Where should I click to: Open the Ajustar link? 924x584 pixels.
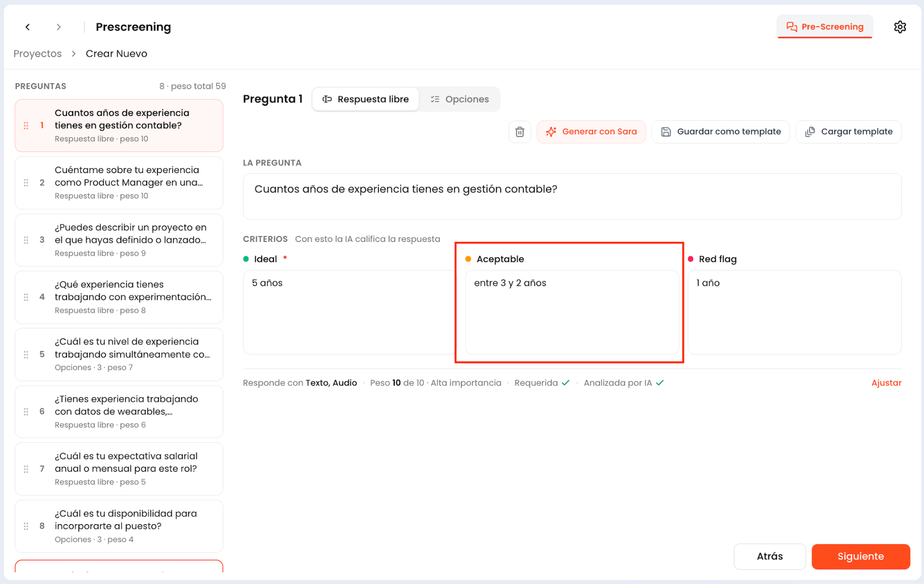(x=886, y=383)
